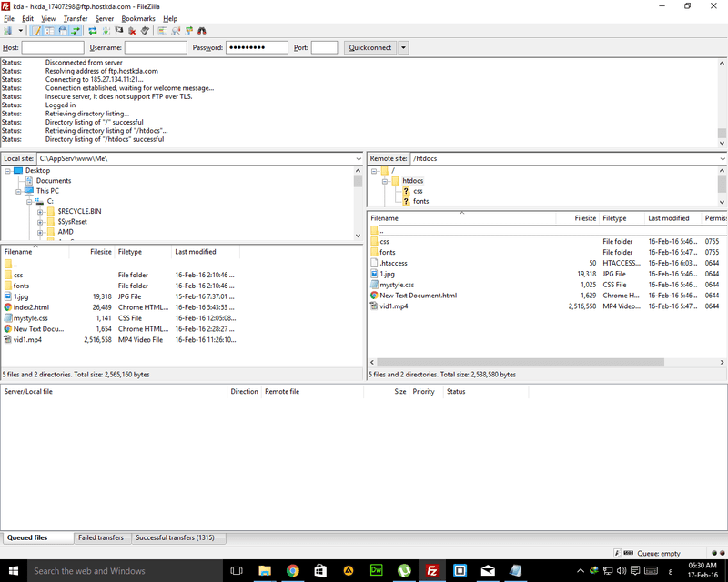Click the disconnect from server icon

tap(132, 30)
